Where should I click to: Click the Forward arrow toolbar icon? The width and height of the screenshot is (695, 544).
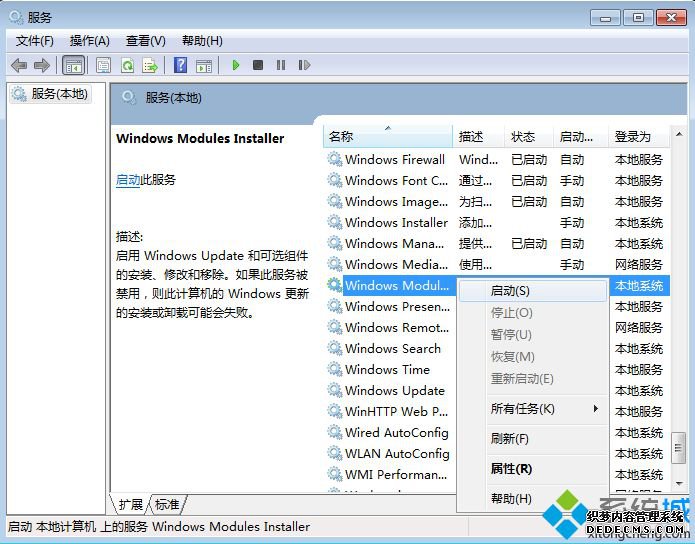(42, 66)
